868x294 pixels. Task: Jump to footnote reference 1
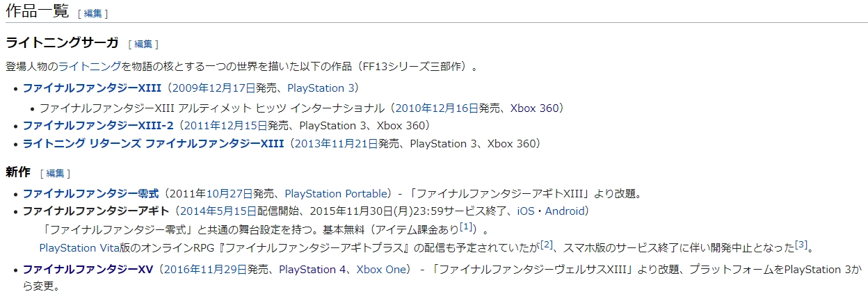click(x=467, y=227)
